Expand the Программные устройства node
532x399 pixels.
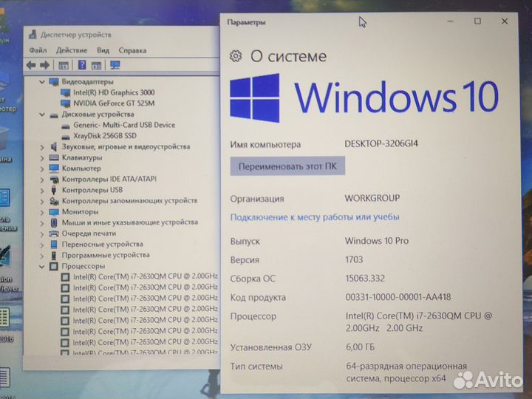[42, 256]
